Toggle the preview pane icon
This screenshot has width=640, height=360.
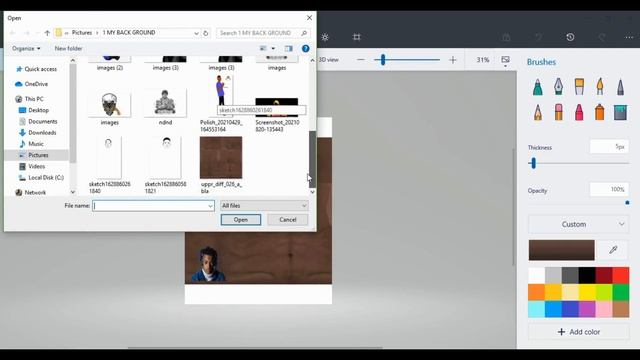pos(289,49)
